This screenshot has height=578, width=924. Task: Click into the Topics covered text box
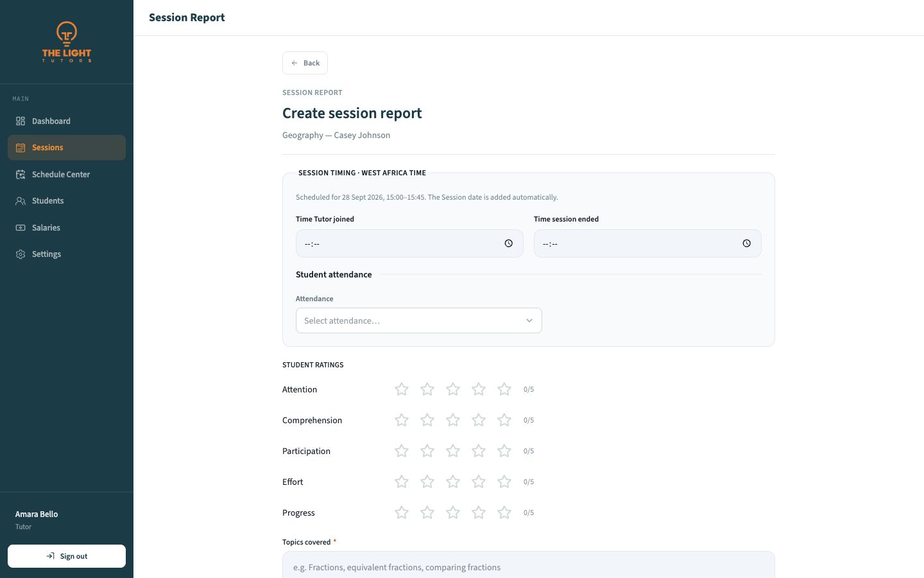[x=529, y=565]
